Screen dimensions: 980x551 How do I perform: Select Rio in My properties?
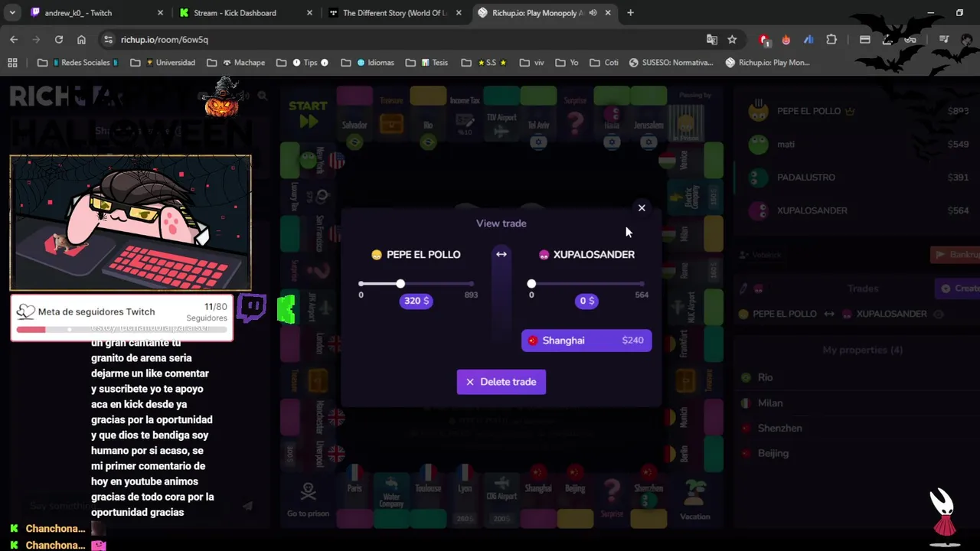[854, 377]
